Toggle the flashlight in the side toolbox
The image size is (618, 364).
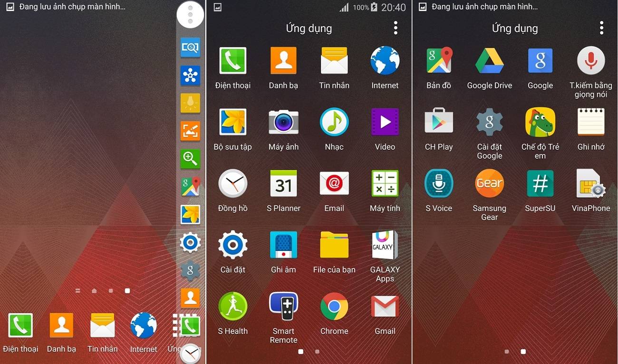pyautogui.click(x=190, y=103)
